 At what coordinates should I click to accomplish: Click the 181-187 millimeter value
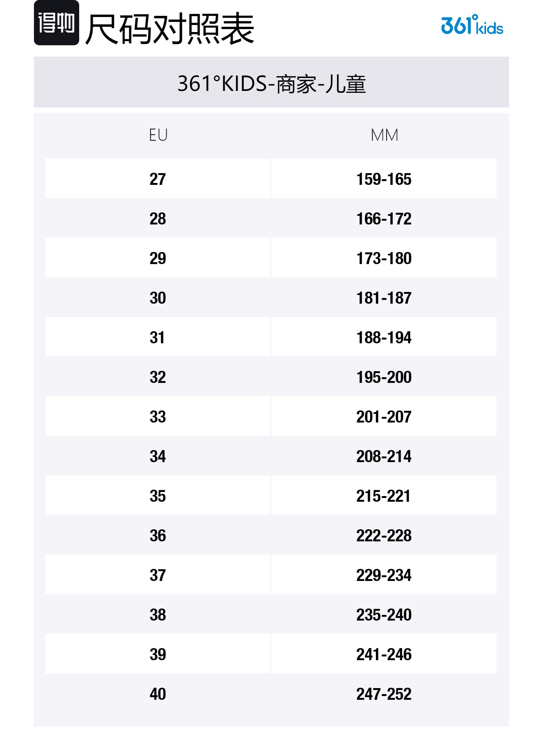tap(384, 298)
